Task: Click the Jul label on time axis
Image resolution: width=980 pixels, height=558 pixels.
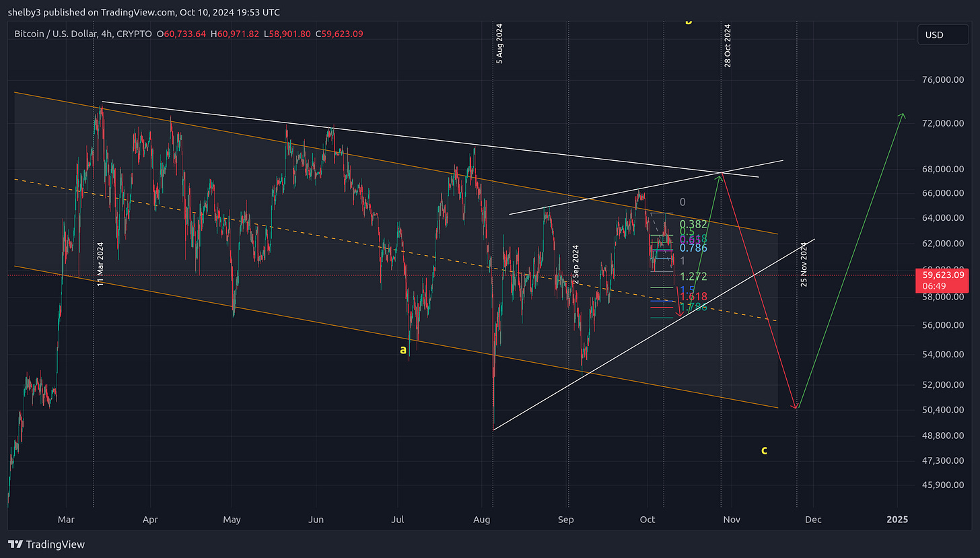Action: coord(397,520)
